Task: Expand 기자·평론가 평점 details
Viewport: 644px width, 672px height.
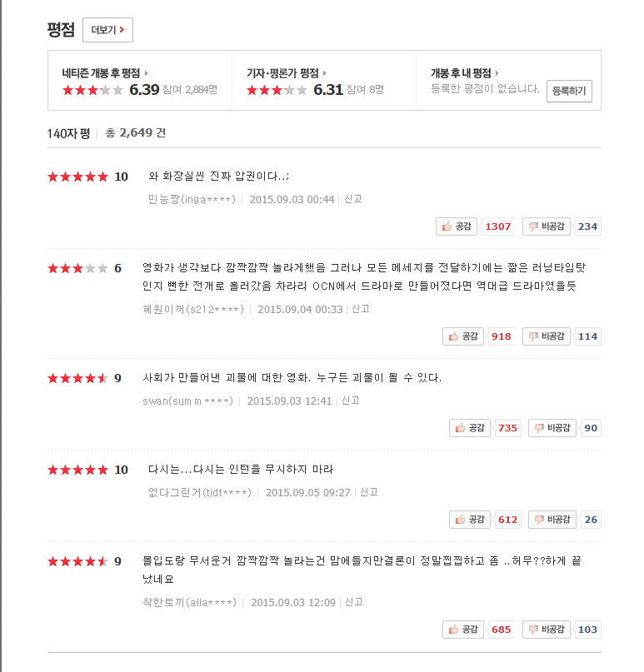Action: [286, 72]
